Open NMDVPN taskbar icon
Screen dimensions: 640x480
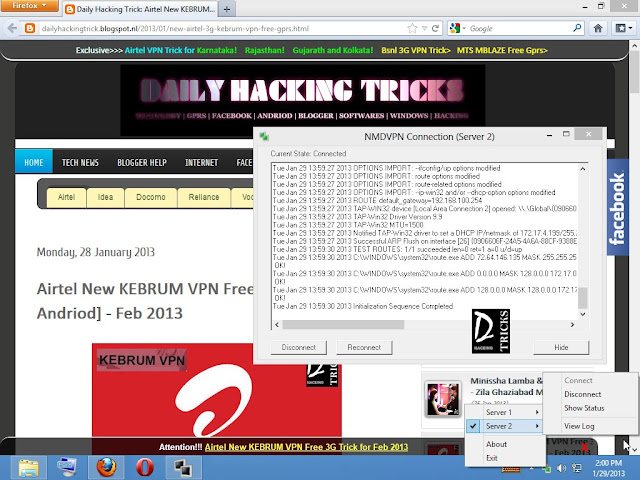click(x=182, y=468)
